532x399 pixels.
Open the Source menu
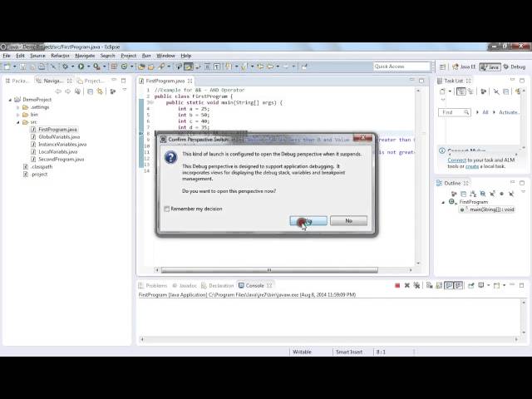37,56
